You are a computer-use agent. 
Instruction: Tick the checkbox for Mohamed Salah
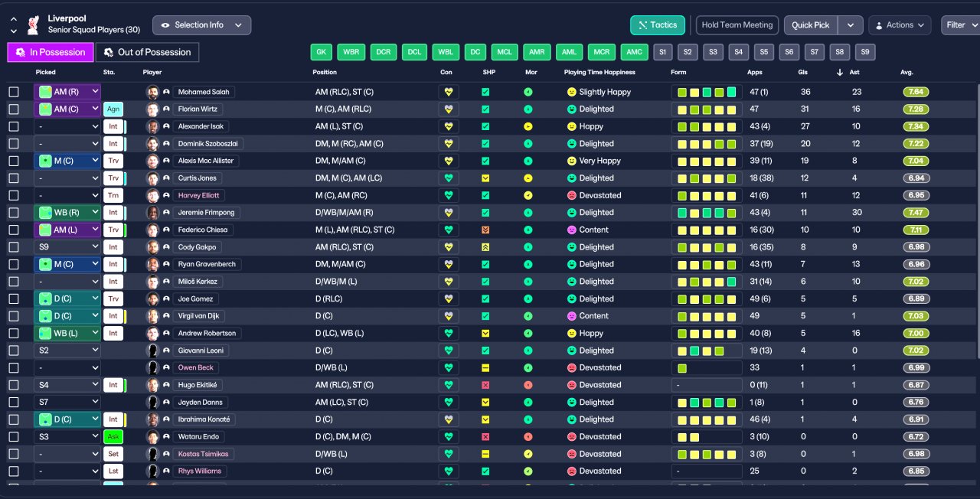click(x=14, y=92)
